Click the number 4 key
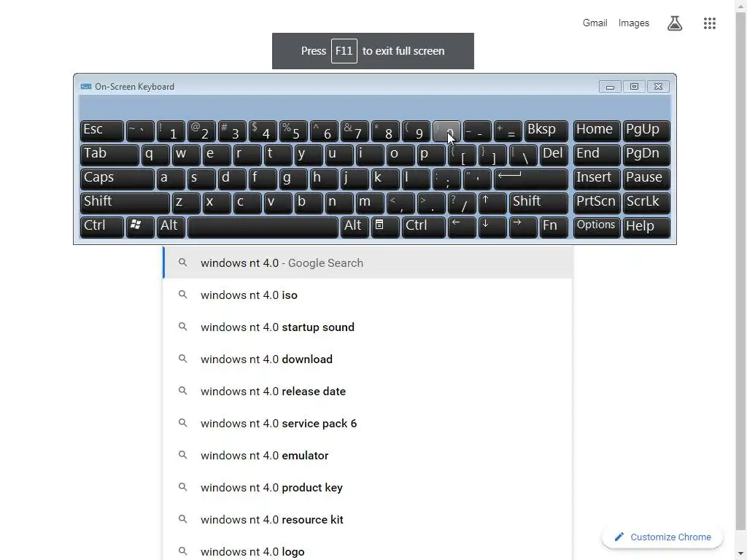The height and width of the screenshot is (560, 747). [x=263, y=131]
